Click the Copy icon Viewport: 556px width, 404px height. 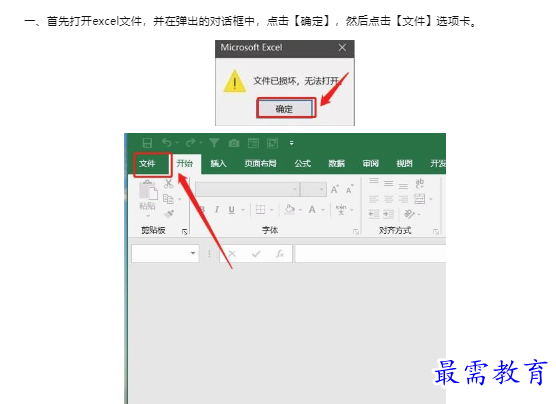(168, 199)
